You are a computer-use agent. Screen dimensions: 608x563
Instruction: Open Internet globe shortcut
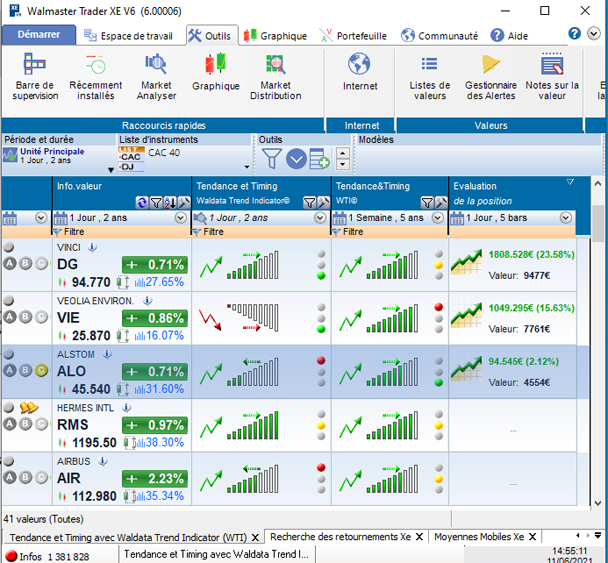tap(359, 73)
